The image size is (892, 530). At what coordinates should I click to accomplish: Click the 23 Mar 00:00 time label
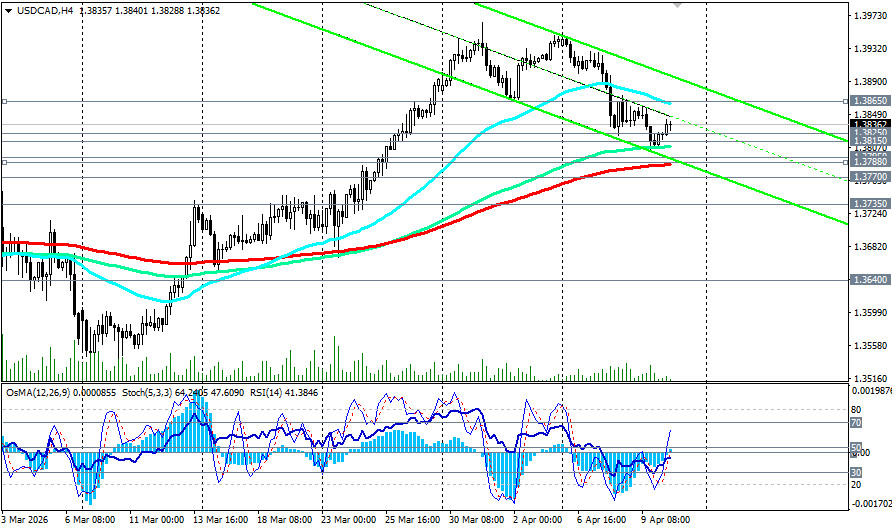[349, 521]
